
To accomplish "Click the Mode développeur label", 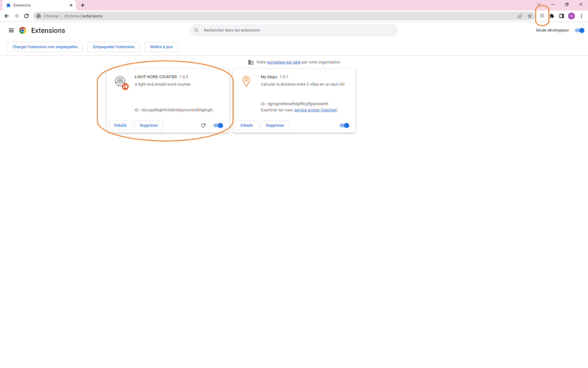I will pyautogui.click(x=553, y=30).
